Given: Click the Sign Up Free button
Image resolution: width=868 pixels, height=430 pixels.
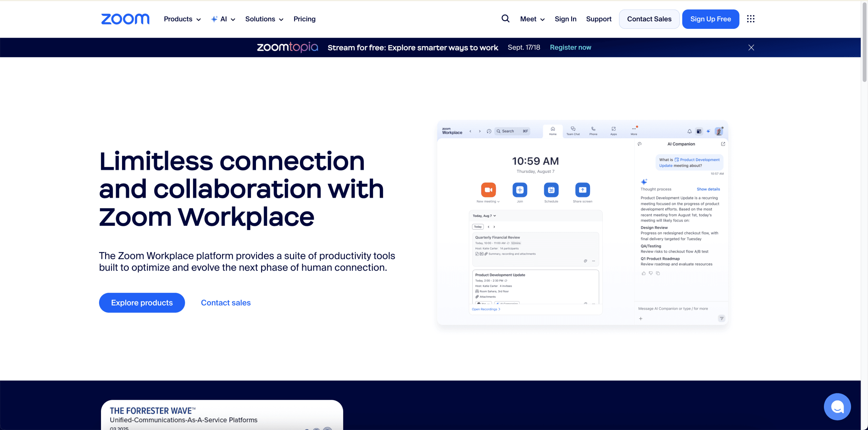Looking at the screenshot, I should 711,19.
